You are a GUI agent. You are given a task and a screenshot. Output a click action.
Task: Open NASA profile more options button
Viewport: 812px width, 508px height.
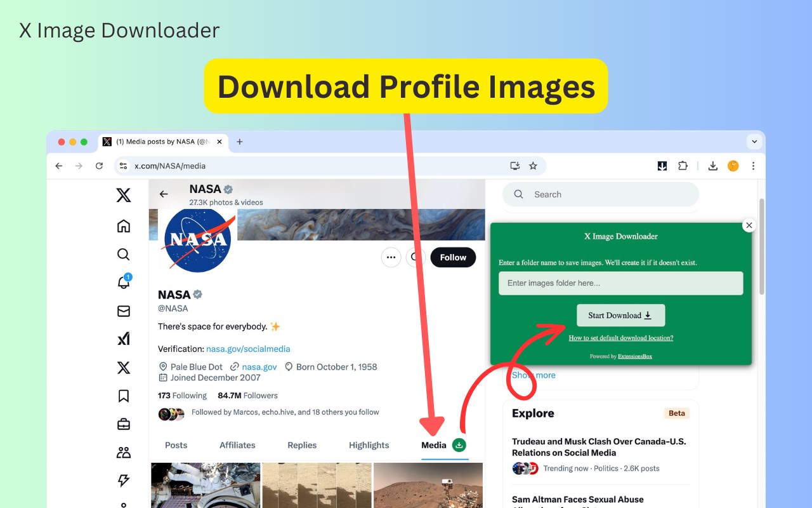(x=391, y=257)
